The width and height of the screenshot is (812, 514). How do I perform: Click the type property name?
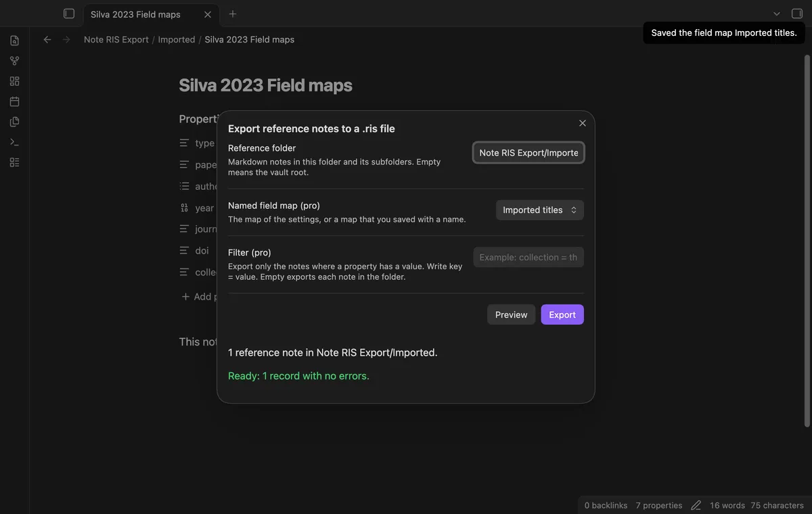click(x=204, y=143)
